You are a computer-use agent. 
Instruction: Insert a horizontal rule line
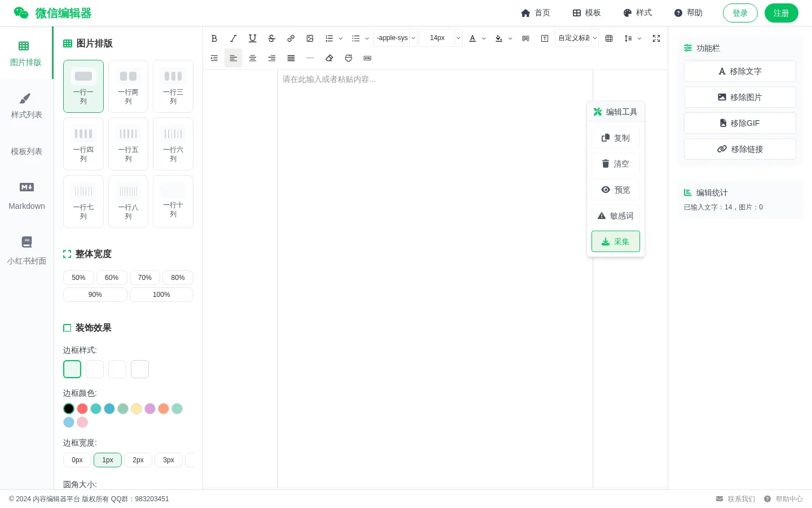pos(310,58)
